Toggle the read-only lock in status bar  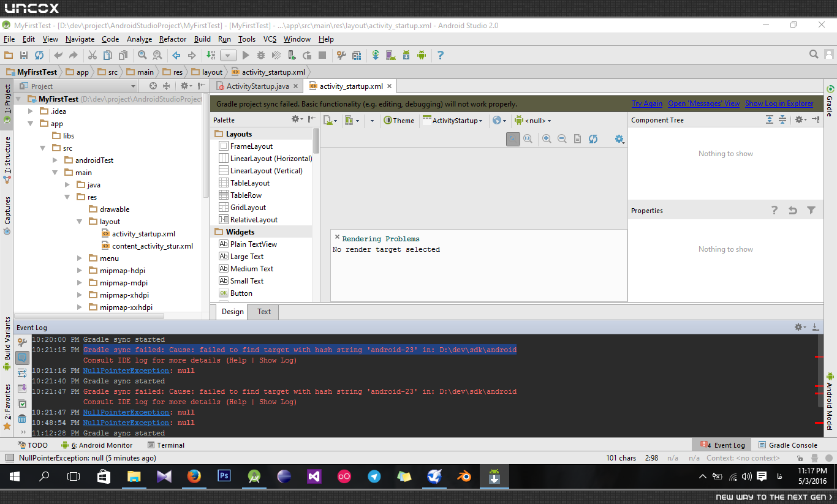tap(798, 458)
